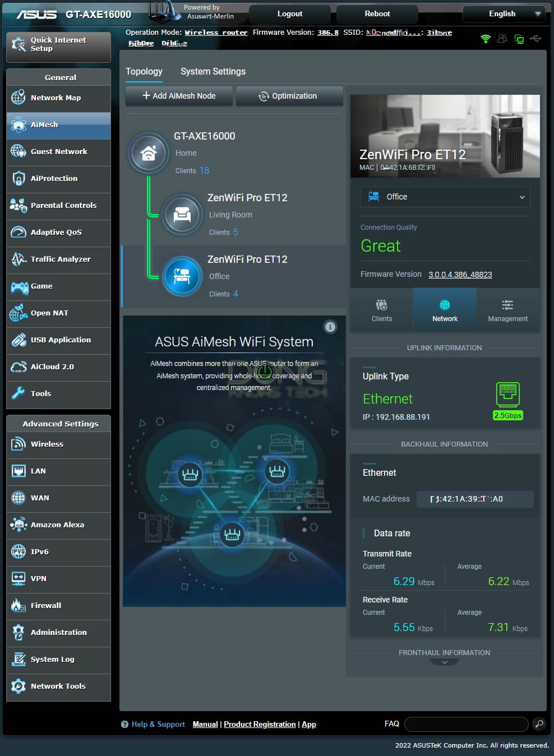
Task: Open the Clients tab of node
Action: point(382,310)
